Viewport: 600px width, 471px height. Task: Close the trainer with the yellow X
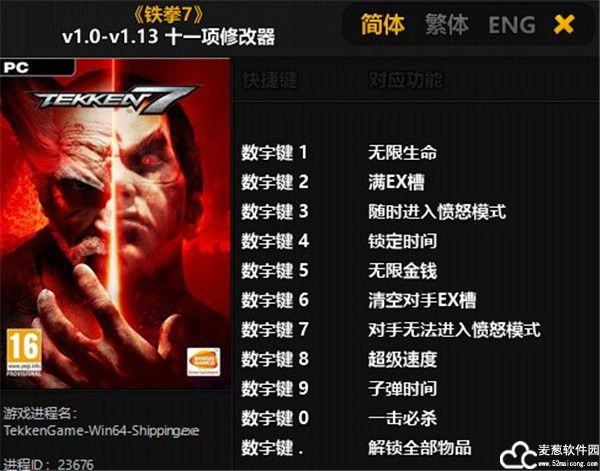pos(564,24)
